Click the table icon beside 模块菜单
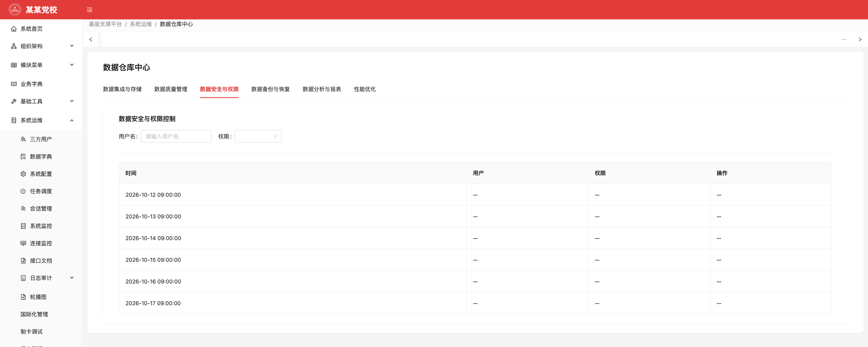This screenshot has width=868, height=347. [14, 65]
